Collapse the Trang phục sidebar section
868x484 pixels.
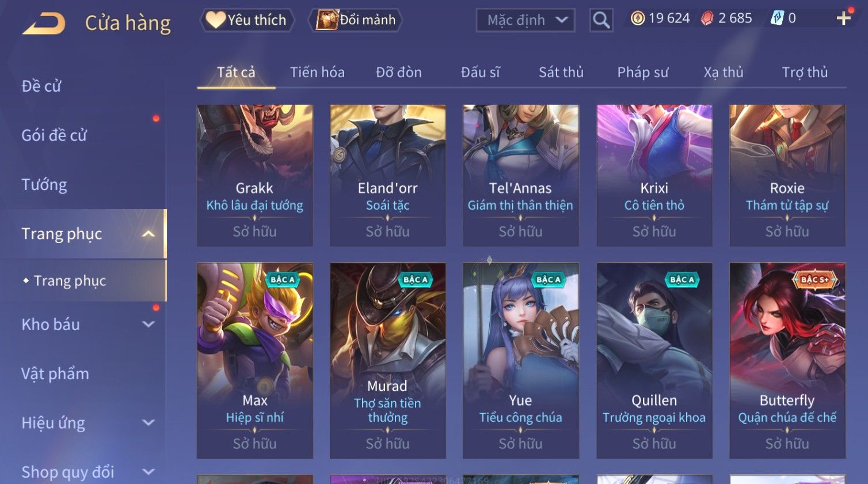[x=148, y=234]
